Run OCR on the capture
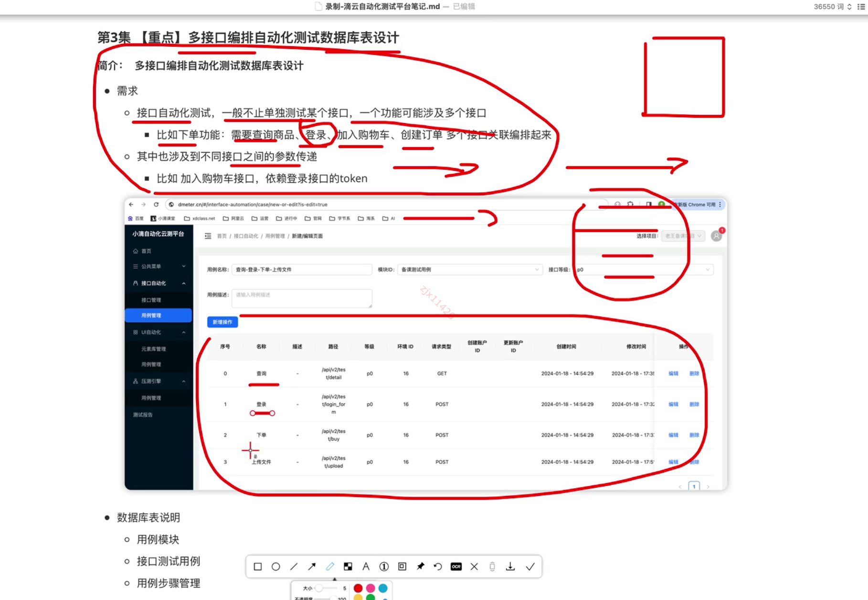This screenshot has width=868, height=600. click(x=456, y=567)
